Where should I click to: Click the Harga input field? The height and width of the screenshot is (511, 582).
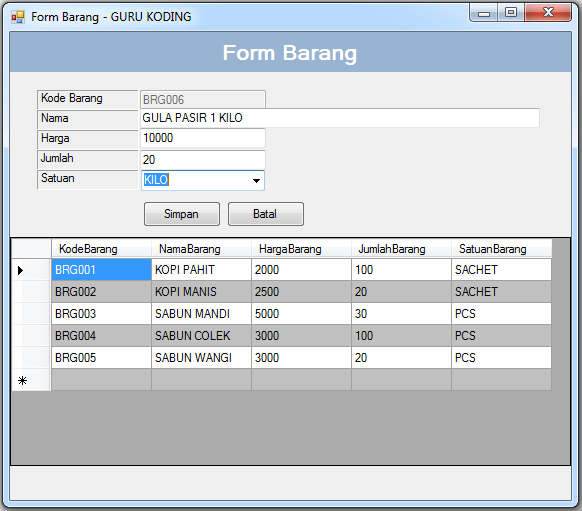click(x=203, y=138)
